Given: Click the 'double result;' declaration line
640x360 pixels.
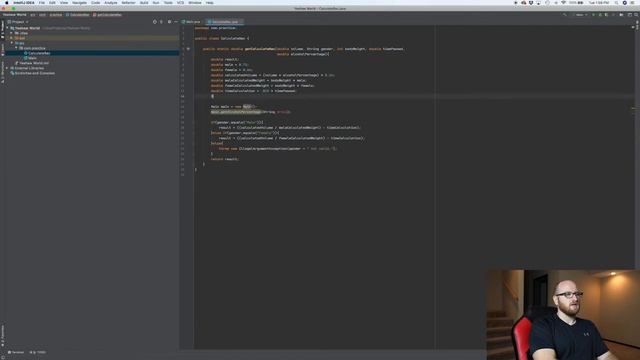Looking at the screenshot, I should point(224,60).
